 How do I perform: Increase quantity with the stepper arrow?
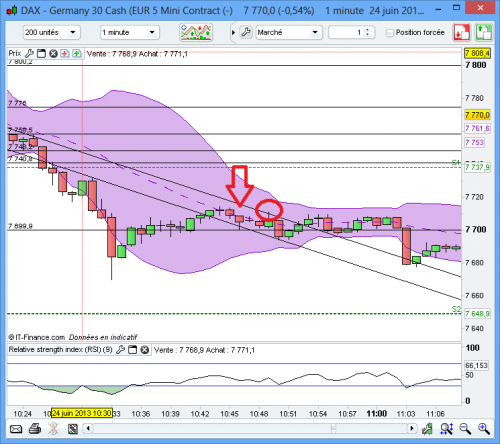[367, 30]
